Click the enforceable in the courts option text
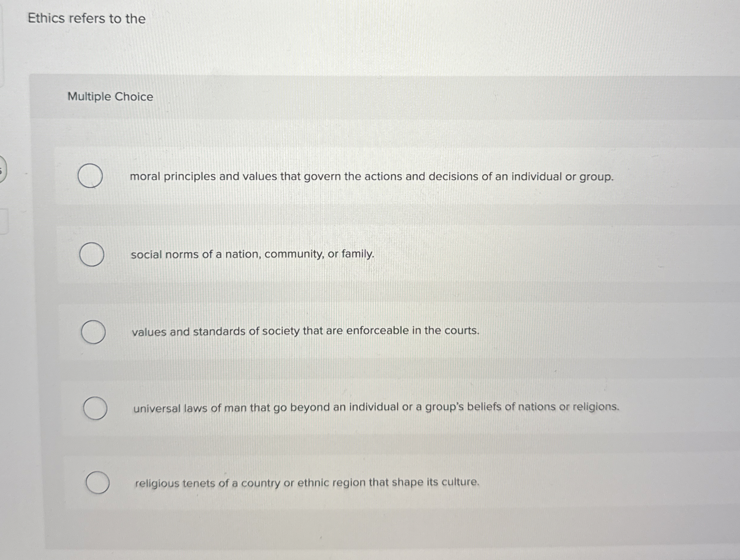 [305, 331]
